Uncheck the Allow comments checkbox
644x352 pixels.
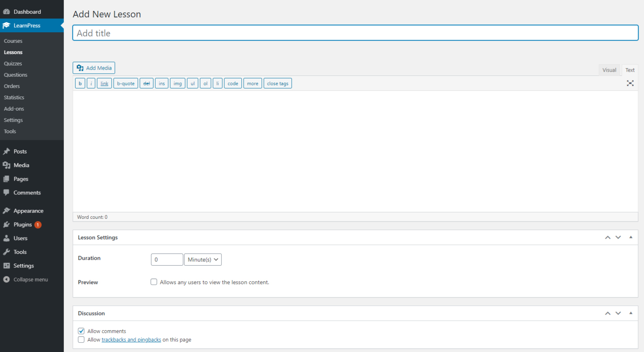click(x=81, y=331)
